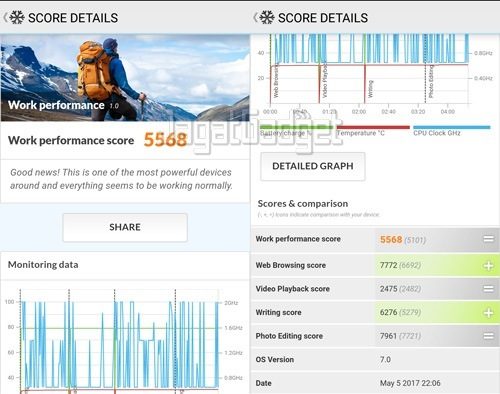500x394 pixels.
Task: Toggle the CPU Clock GHz legend series
Action: coord(452,131)
